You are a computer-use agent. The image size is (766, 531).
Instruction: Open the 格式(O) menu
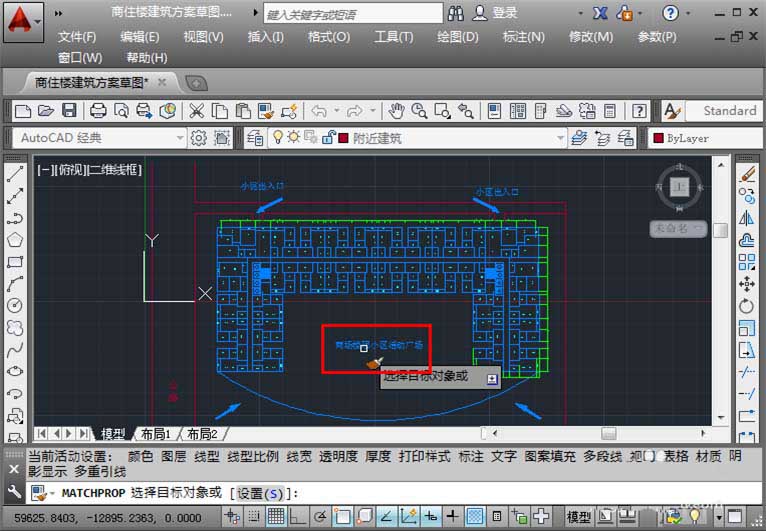328,37
